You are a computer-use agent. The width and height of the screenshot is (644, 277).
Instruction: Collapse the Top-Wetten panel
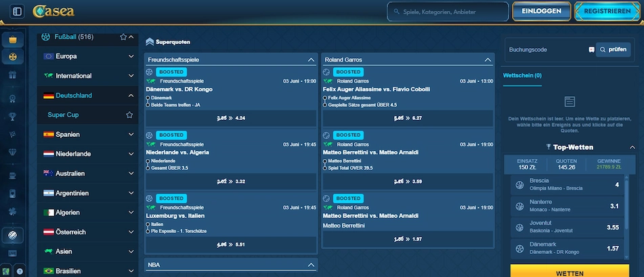pyautogui.click(x=632, y=147)
